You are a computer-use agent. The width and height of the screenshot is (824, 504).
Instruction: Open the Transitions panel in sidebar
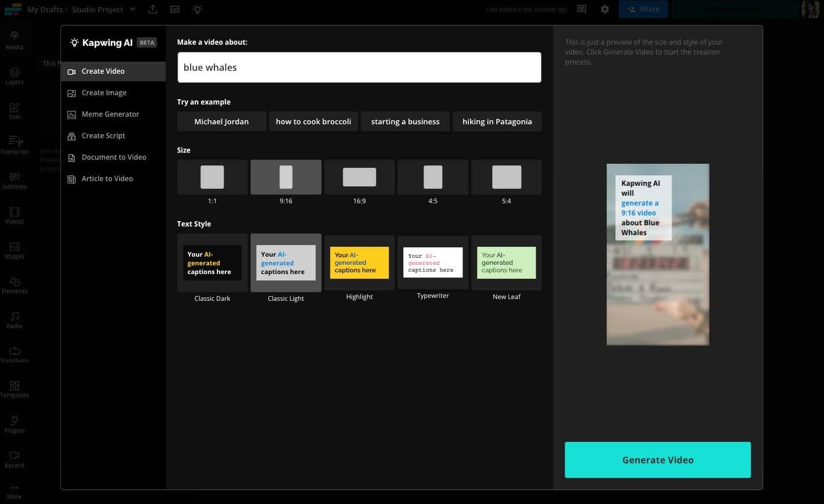pyautogui.click(x=15, y=354)
